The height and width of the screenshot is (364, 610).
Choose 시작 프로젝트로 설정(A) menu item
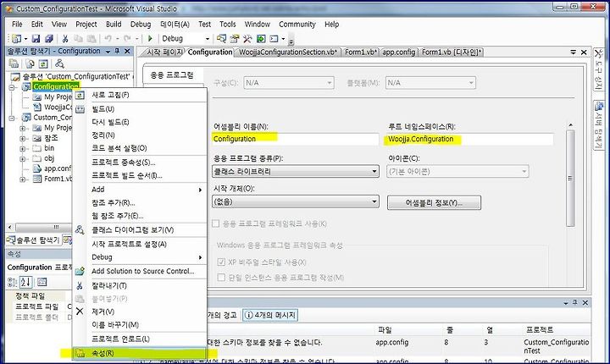[x=140, y=244]
